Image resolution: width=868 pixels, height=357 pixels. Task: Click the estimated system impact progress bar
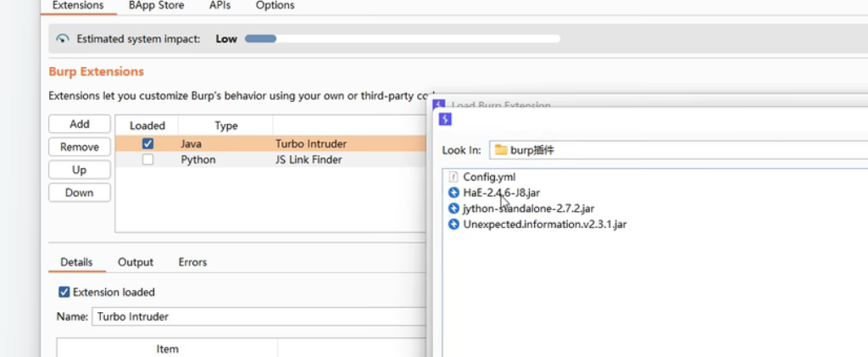coord(403,39)
